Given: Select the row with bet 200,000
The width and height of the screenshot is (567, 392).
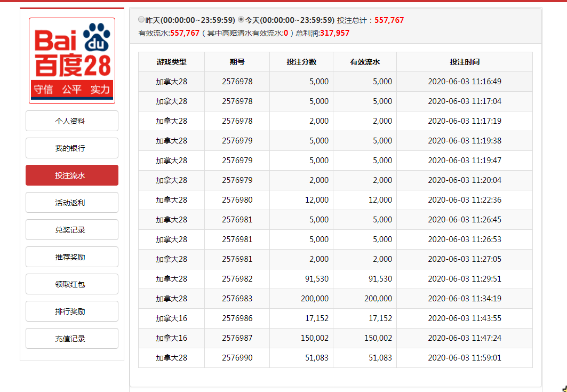Looking at the screenshot, I should coord(335,299).
